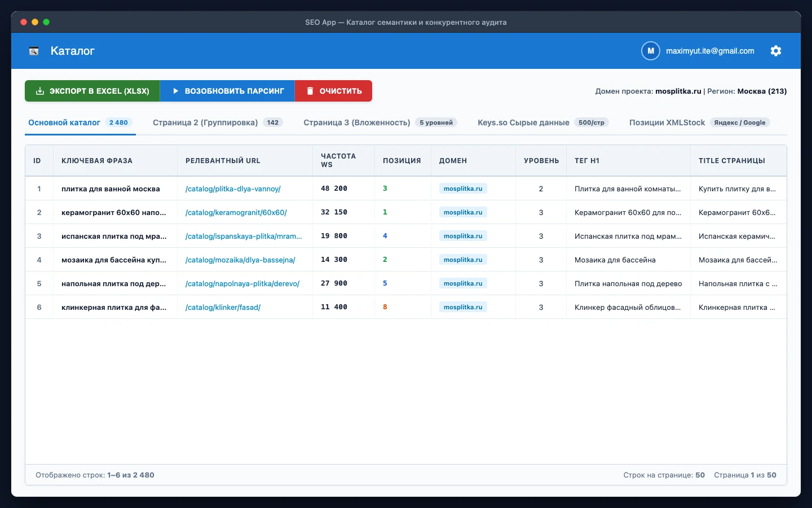Image resolution: width=812 pixels, height=508 pixels.
Task: Follow the /catalog/napolnaya-plitka/derevo/ link
Action: pyautogui.click(x=242, y=283)
